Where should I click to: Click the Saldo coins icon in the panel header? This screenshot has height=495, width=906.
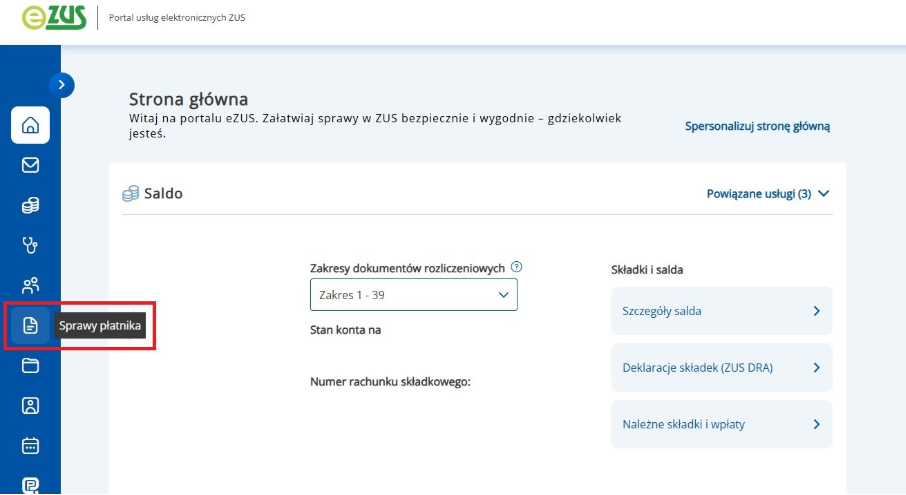tap(130, 194)
